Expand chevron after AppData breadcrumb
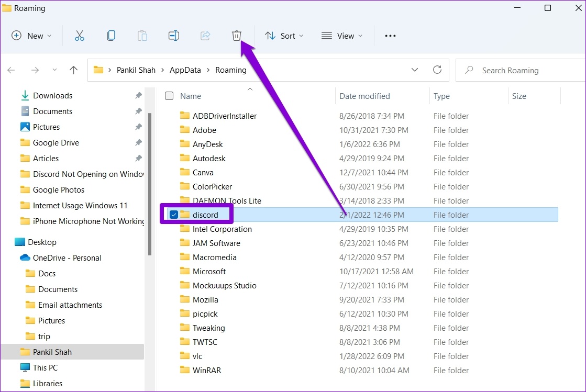Viewport: 586px width, 392px height. [x=208, y=70]
